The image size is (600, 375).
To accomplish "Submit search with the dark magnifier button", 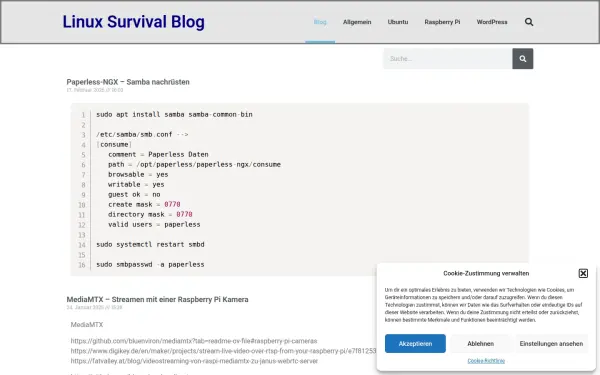I will click(x=523, y=59).
